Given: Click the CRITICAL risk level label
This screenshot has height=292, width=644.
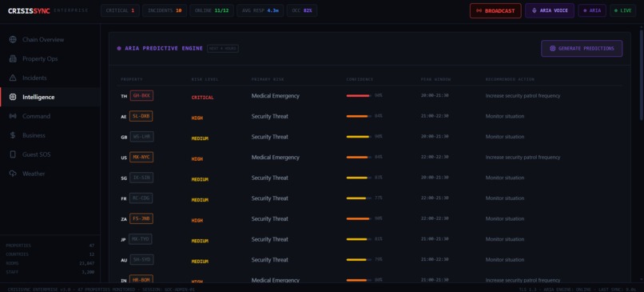Looking at the screenshot, I should coord(202,98).
